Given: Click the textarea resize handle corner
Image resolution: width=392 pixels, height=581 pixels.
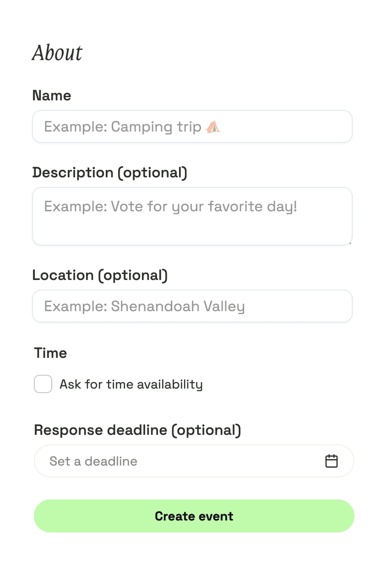Looking at the screenshot, I should pos(350,243).
